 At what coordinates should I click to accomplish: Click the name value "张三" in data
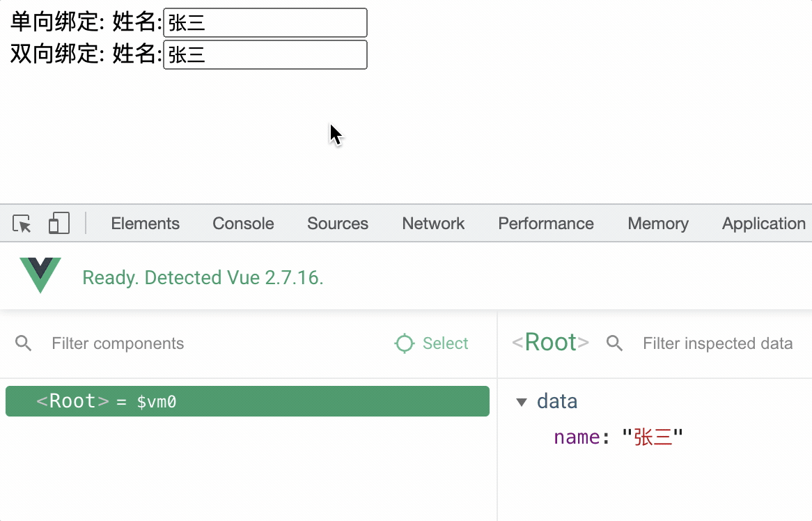tap(653, 437)
